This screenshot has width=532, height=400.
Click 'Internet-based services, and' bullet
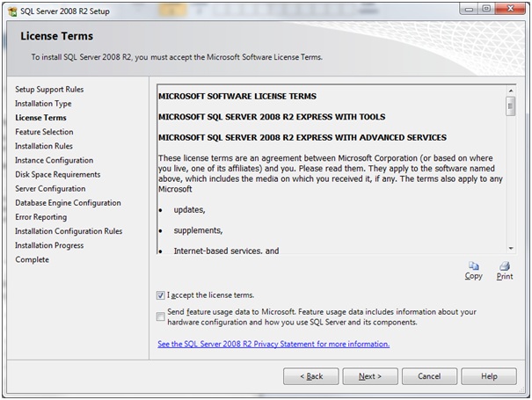point(226,251)
